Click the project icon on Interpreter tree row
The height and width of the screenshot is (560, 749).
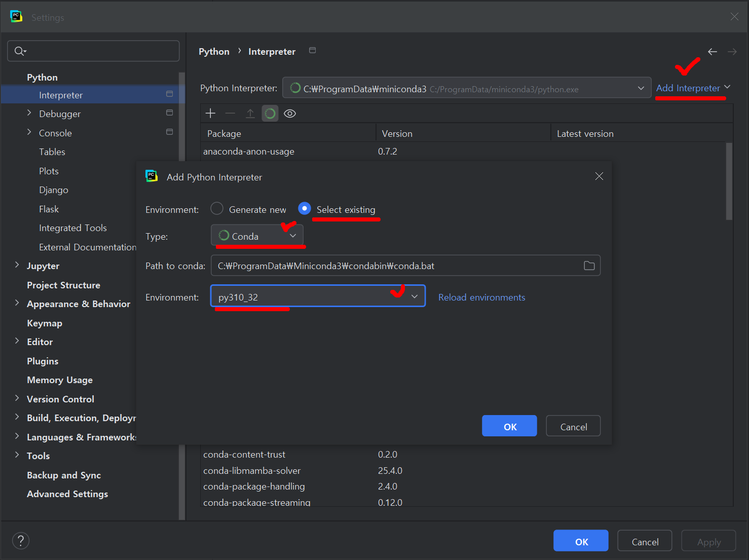[x=169, y=94]
